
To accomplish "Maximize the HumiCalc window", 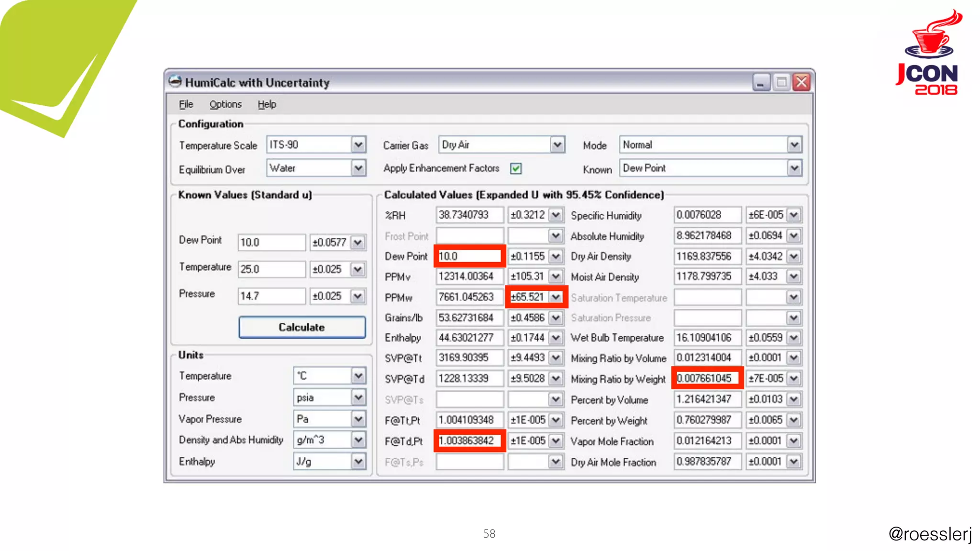I will tap(781, 82).
